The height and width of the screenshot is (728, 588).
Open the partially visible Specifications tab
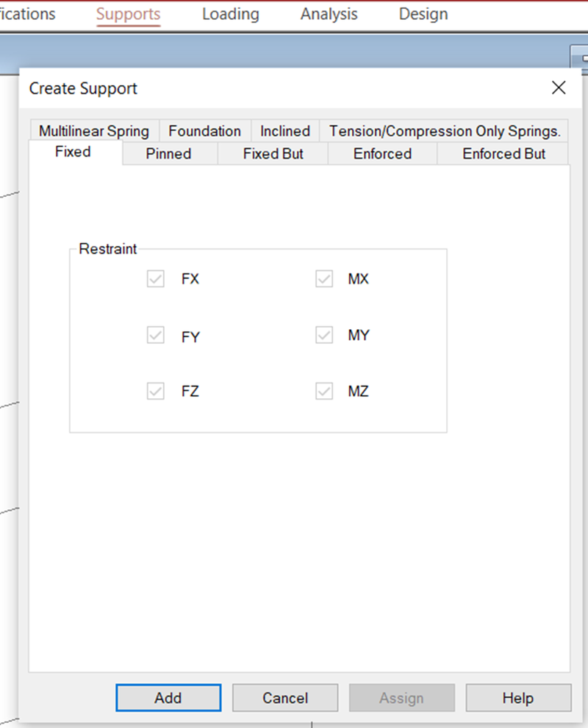(x=27, y=15)
